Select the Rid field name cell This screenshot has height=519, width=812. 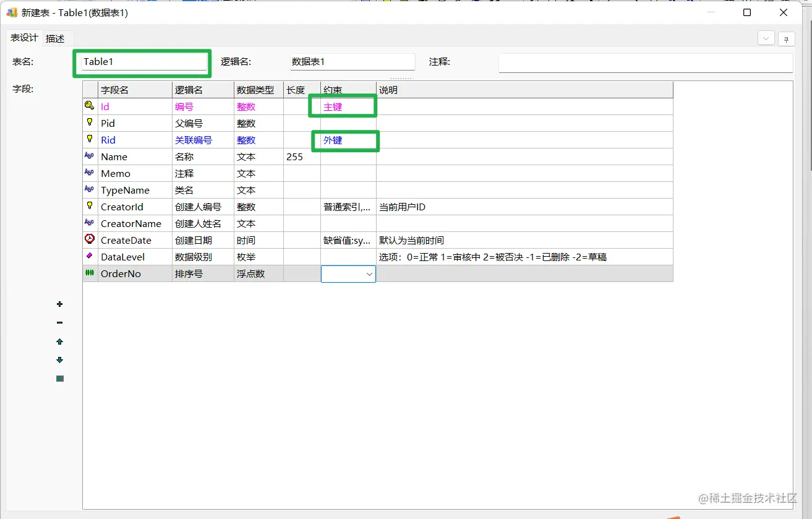point(135,140)
